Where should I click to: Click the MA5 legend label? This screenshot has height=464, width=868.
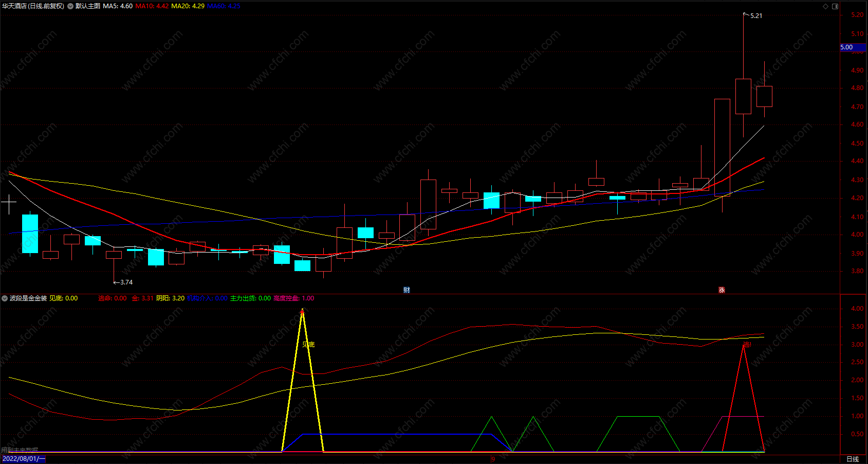118,6
